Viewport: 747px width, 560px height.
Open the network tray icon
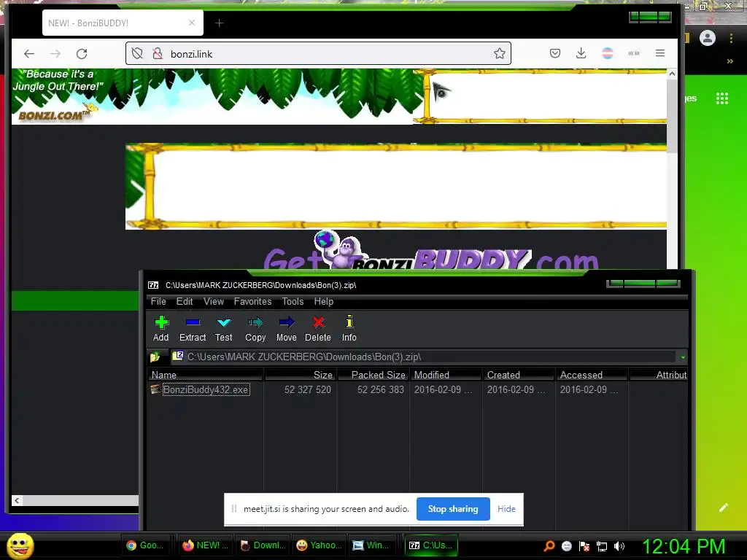[602, 546]
